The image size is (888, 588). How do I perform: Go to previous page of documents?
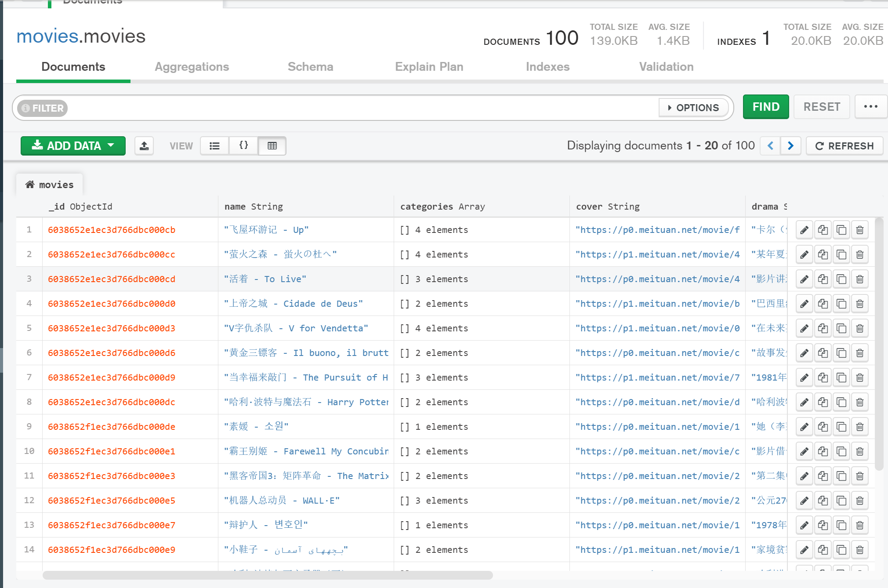(770, 146)
